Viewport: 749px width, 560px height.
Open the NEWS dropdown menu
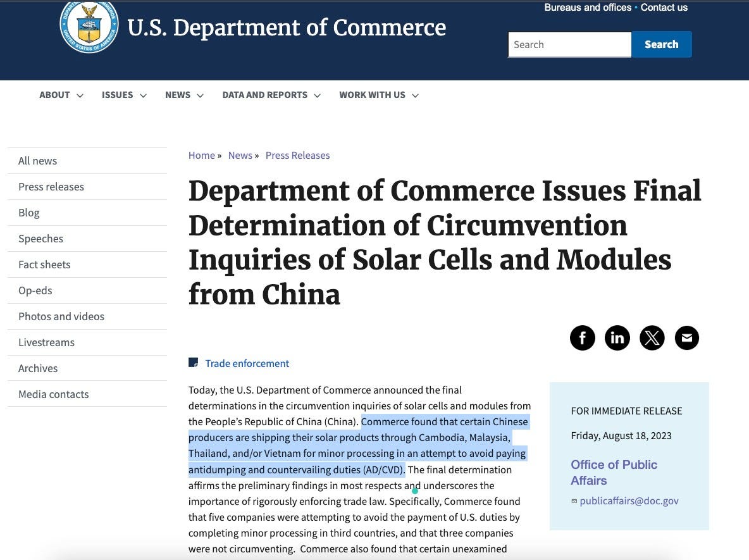coord(184,95)
